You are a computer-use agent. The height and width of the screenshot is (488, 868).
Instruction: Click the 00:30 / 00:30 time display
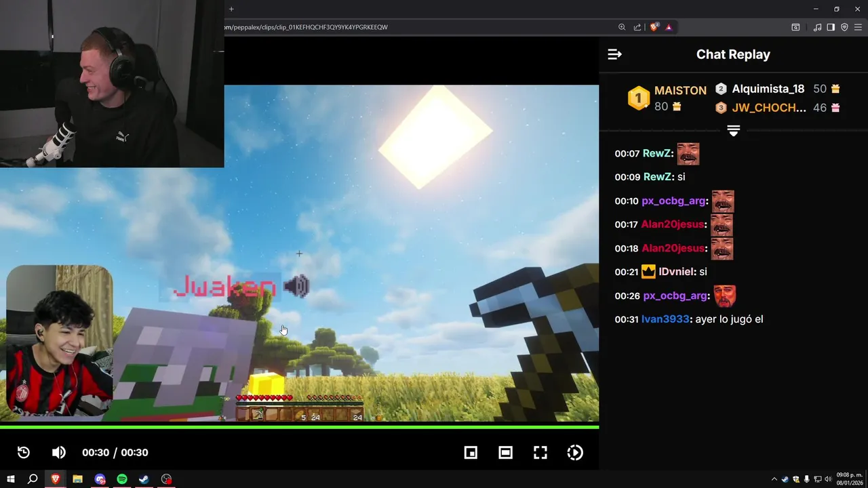point(115,453)
